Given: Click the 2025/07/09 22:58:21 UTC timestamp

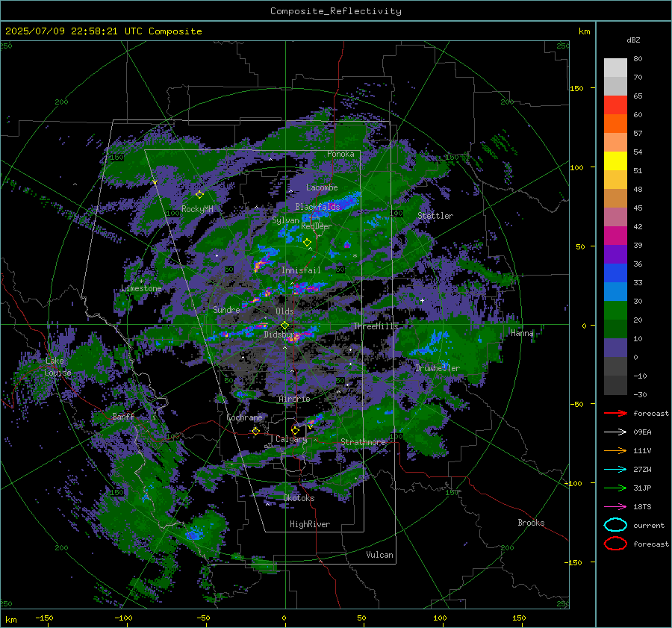Looking at the screenshot, I should point(103,31).
